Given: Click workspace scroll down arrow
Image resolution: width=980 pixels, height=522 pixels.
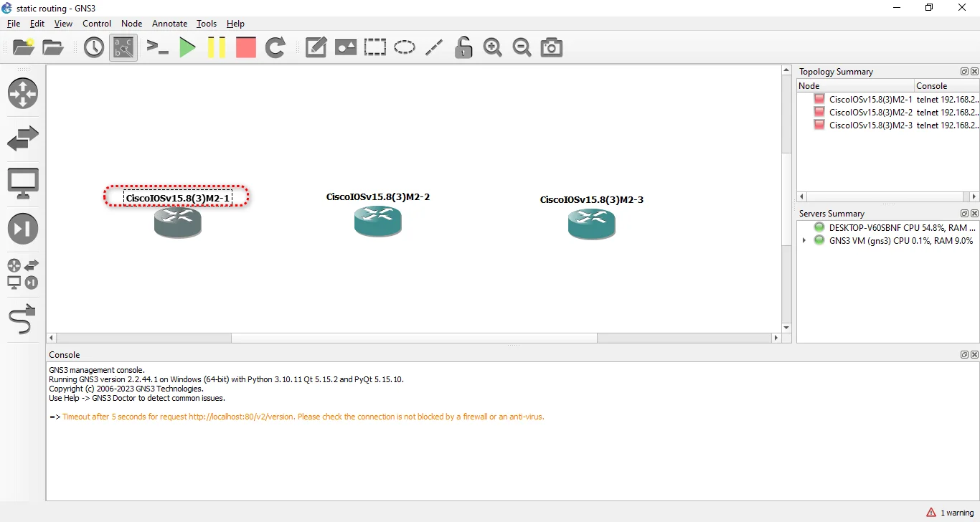Looking at the screenshot, I should 786,327.
